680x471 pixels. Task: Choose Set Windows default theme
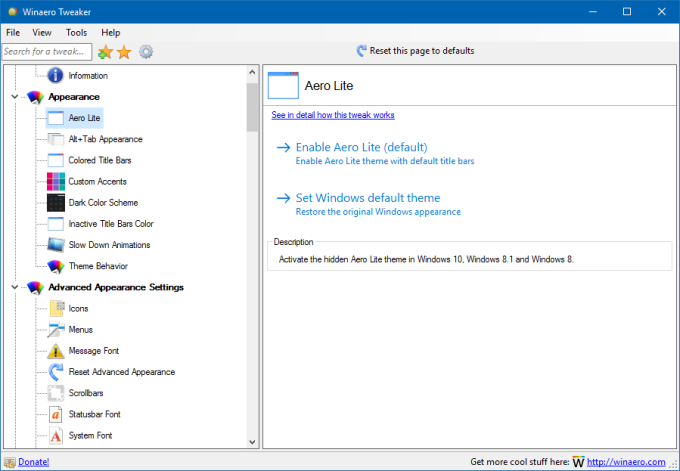pos(367,198)
